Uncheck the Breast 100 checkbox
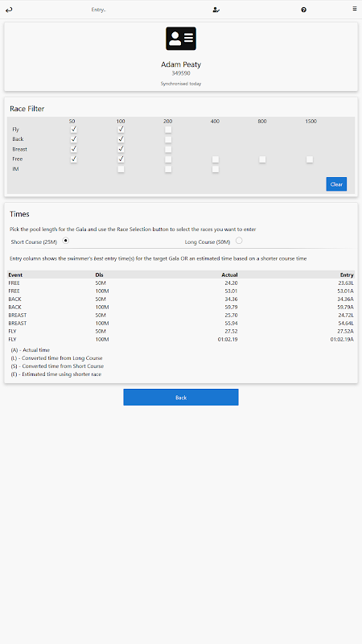This screenshot has width=362, height=644. point(121,149)
